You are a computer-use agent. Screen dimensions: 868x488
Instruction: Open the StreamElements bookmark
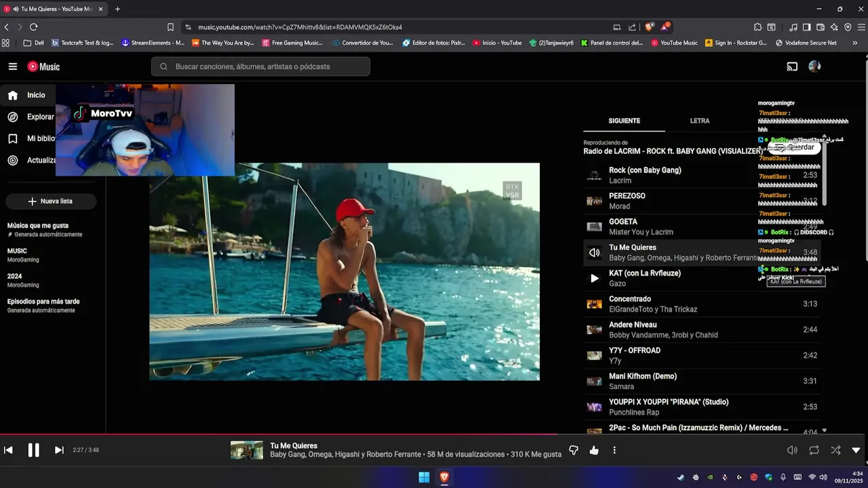tap(153, 43)
